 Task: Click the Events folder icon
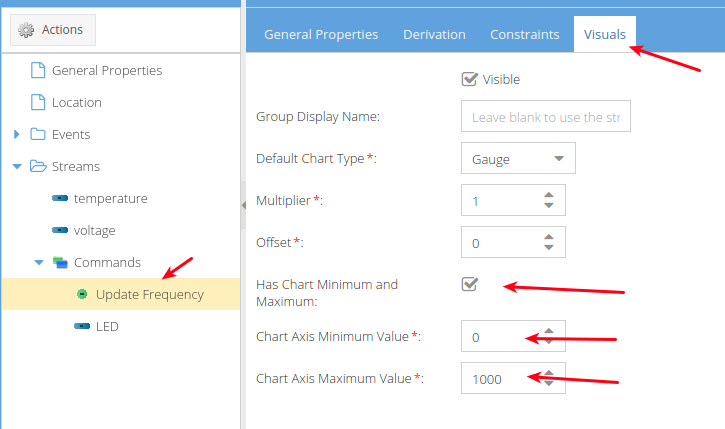click(x=38, y=135)
